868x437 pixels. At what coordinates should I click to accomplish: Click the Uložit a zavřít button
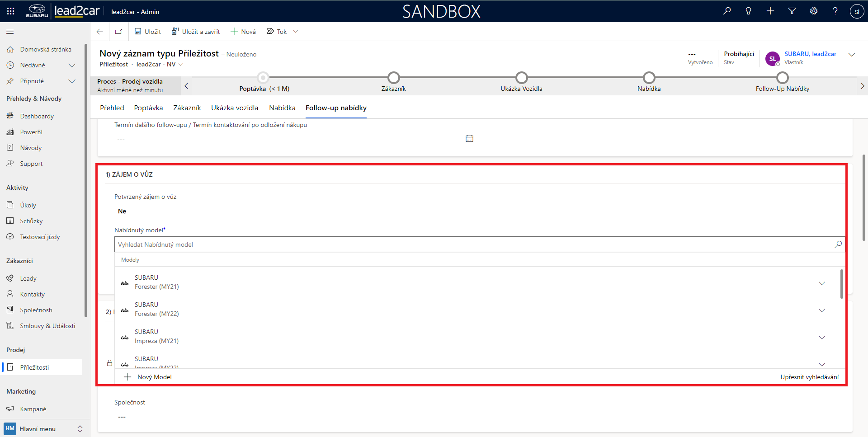(x=196, y=32)
